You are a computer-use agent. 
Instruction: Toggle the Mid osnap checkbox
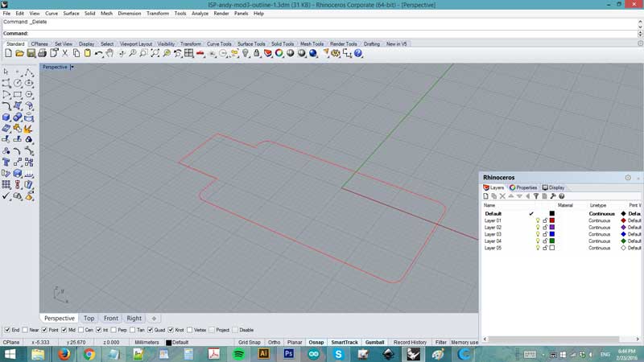coord(64,330)
